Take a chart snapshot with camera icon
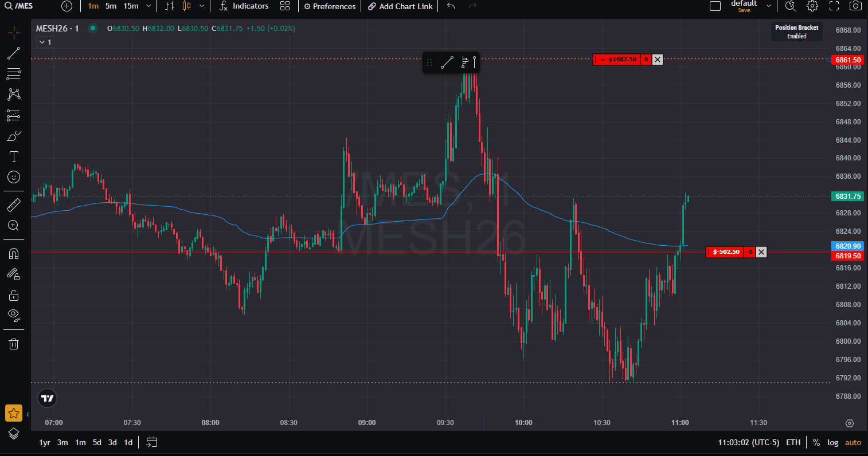868x456 pixels. pos(855,6)
